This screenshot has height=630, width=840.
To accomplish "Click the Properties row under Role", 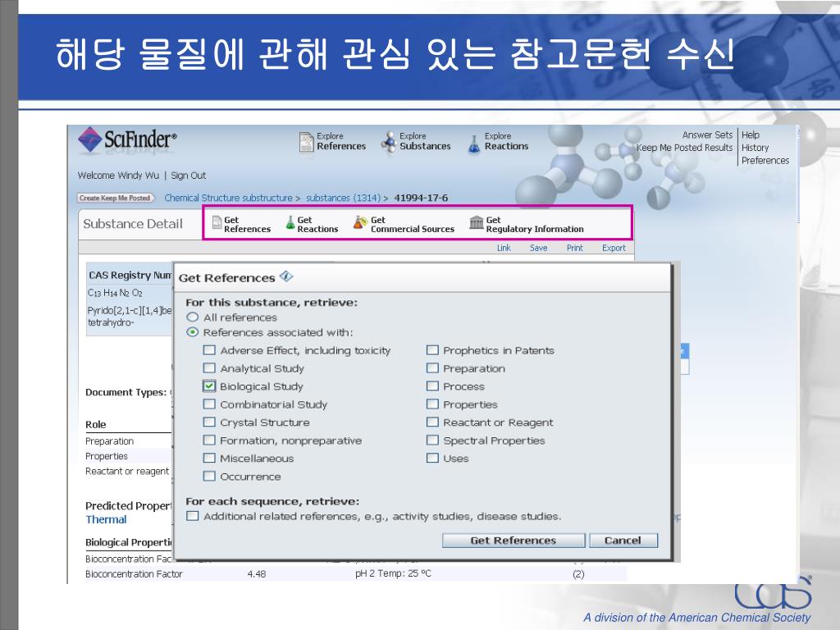I will (x=107, y=456).
